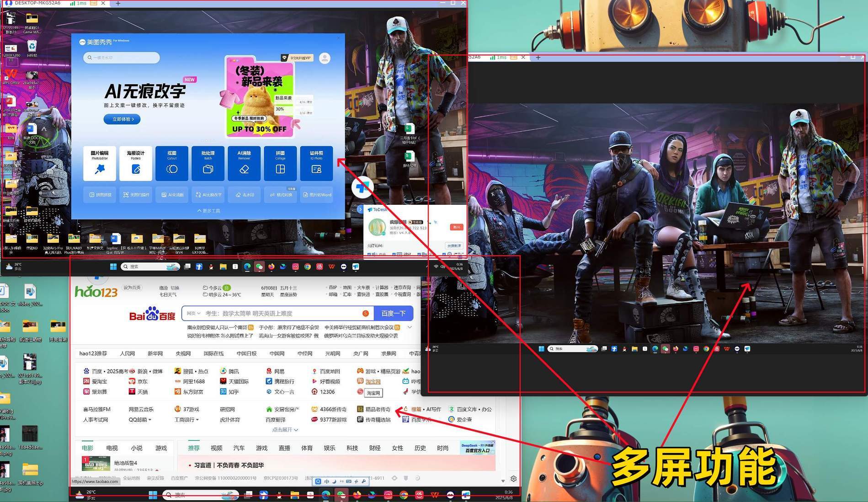Open Edge in the bottom browser-window taskbar
This screenshot has width=868, height=502.
click(x=326, y=495)
